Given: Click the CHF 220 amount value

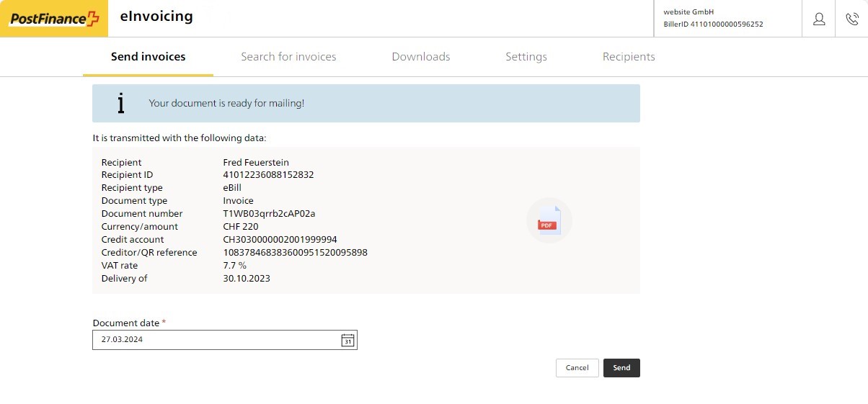Looking at the screenshot, I should (241, 227).
